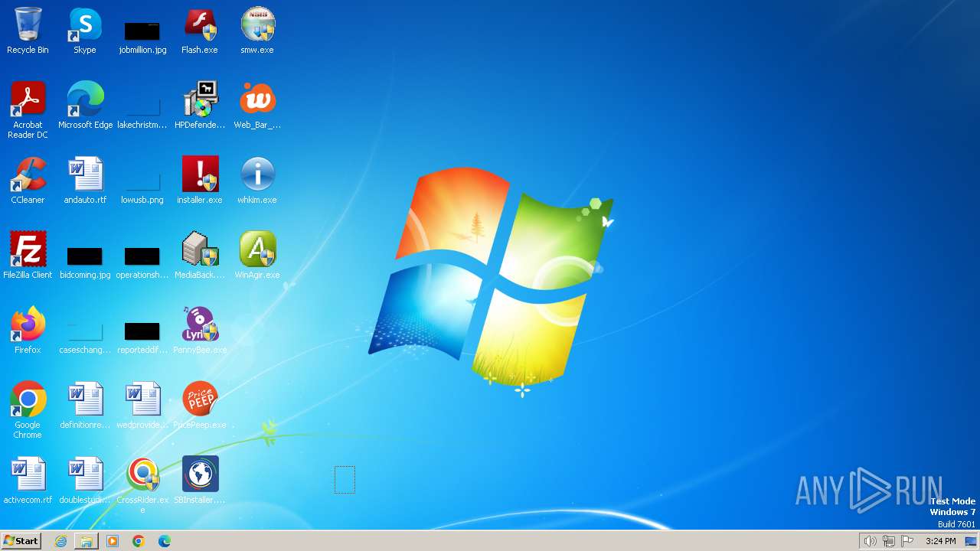
Task: Select the Skype shortcut
Action: coord(85,31)
